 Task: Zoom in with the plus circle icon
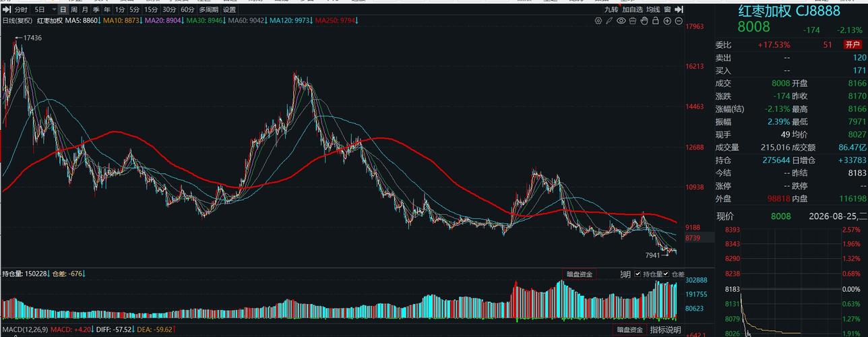coord(667,21)
